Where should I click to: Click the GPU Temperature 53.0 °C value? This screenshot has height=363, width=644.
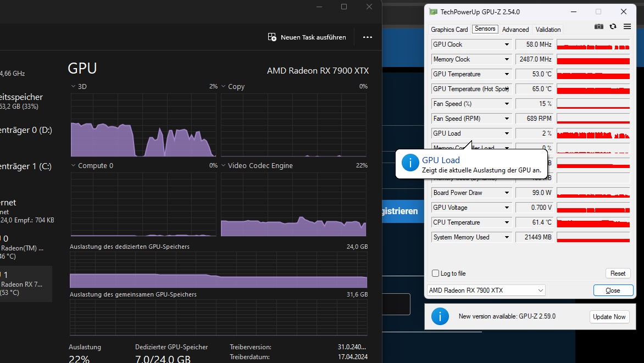[x=534, y=74]
